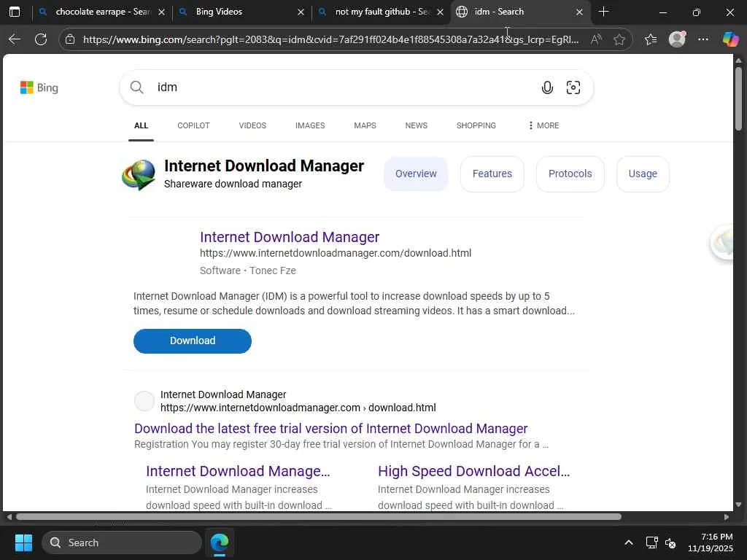Open Internet Download Manager card title link
This screenshot has height=560, width=747.
point(290,237)
